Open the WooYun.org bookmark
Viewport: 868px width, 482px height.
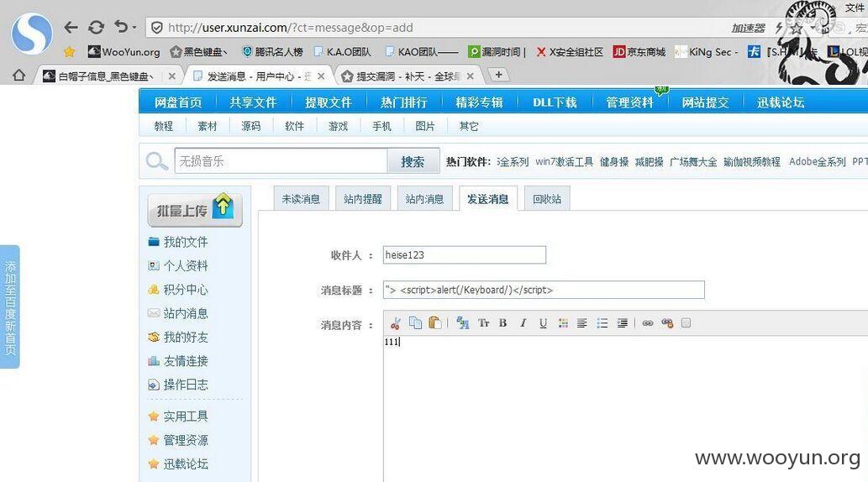click(x=124, y=52)
